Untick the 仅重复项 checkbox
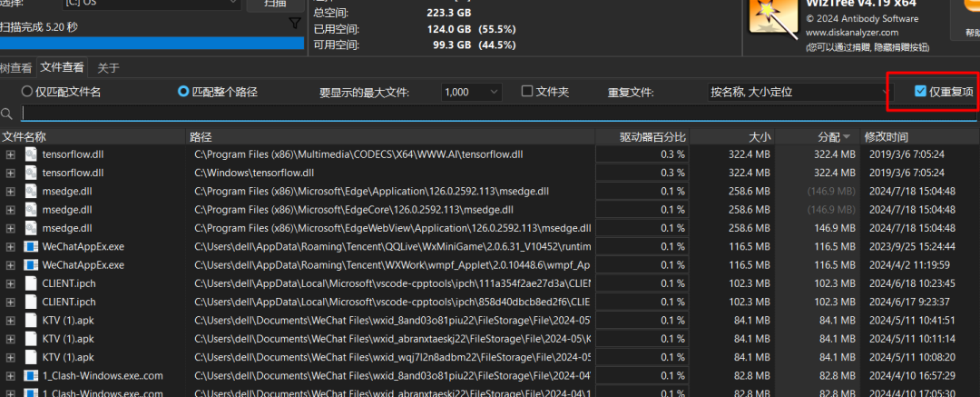The width and height of the screenshot is (980, 397). (x=920, y=92)
